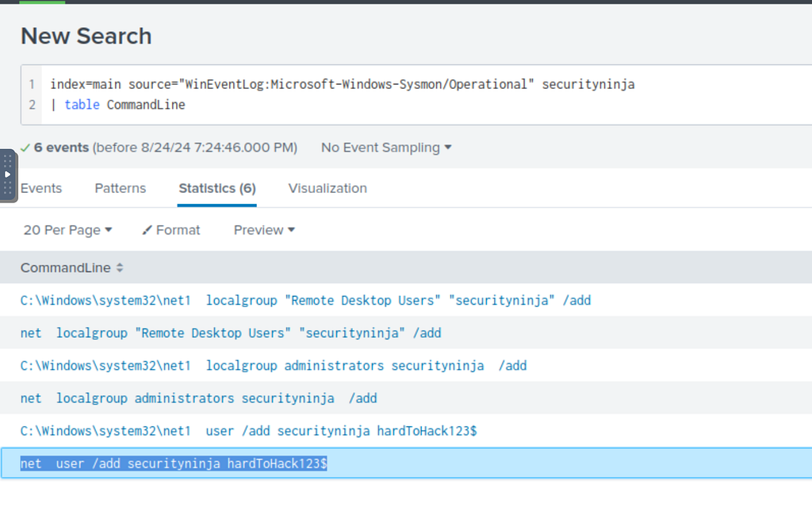Click 'net localgroup administrators securityninja /add' row

[406, 398]
